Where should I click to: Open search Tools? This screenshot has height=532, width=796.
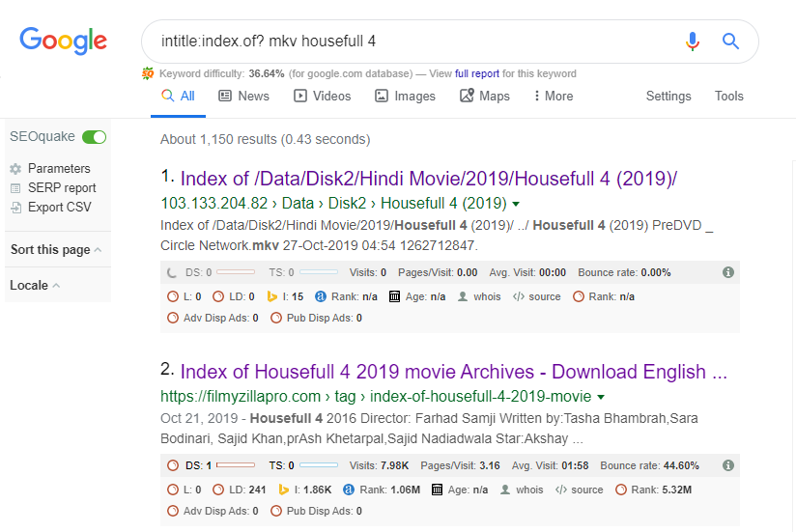click(729, 96)
